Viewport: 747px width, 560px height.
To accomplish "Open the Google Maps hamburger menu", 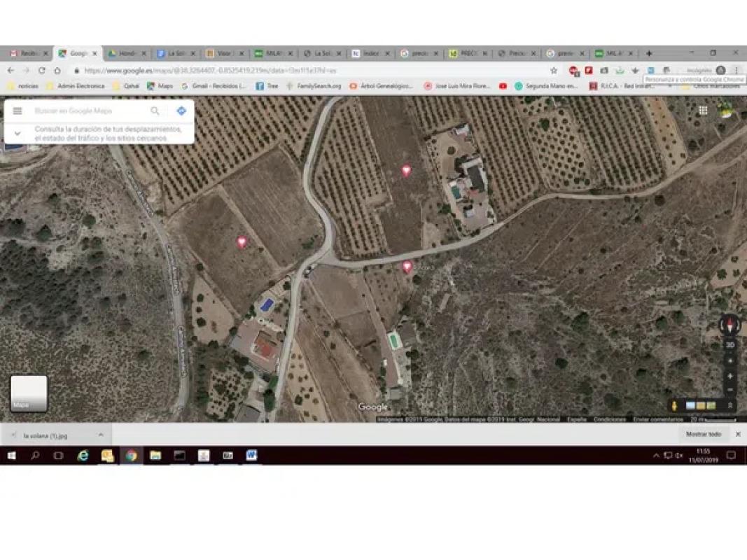I will tap(18, 111).
